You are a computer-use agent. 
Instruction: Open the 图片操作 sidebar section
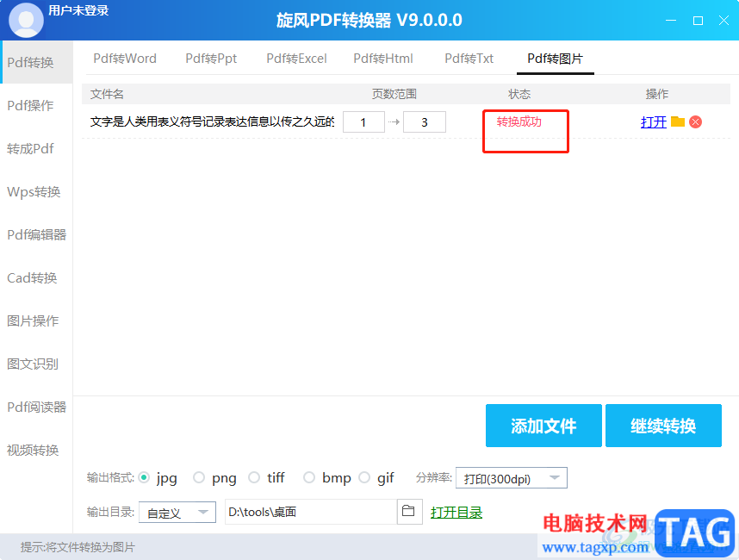pos(36,321)
